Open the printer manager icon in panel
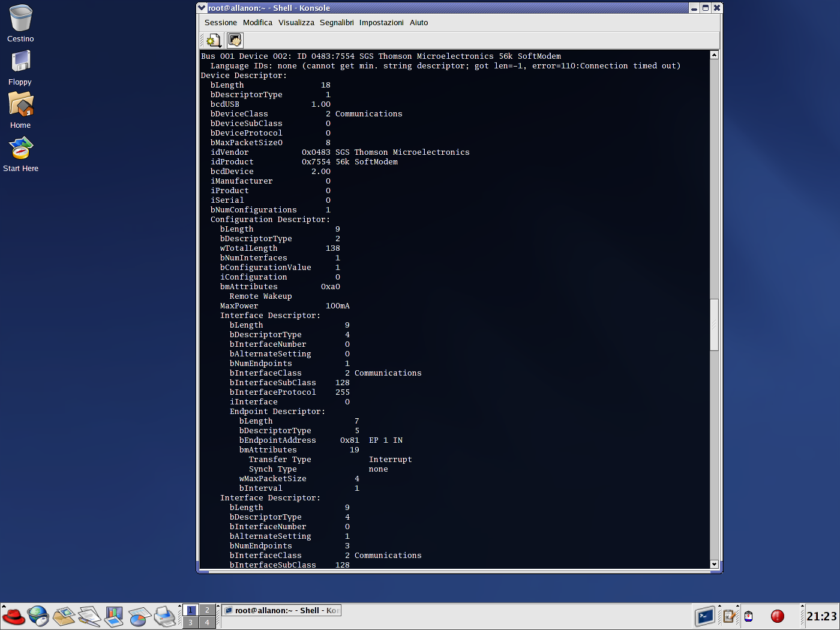Viewport: 840px width, 630px height. click(164, 616)
